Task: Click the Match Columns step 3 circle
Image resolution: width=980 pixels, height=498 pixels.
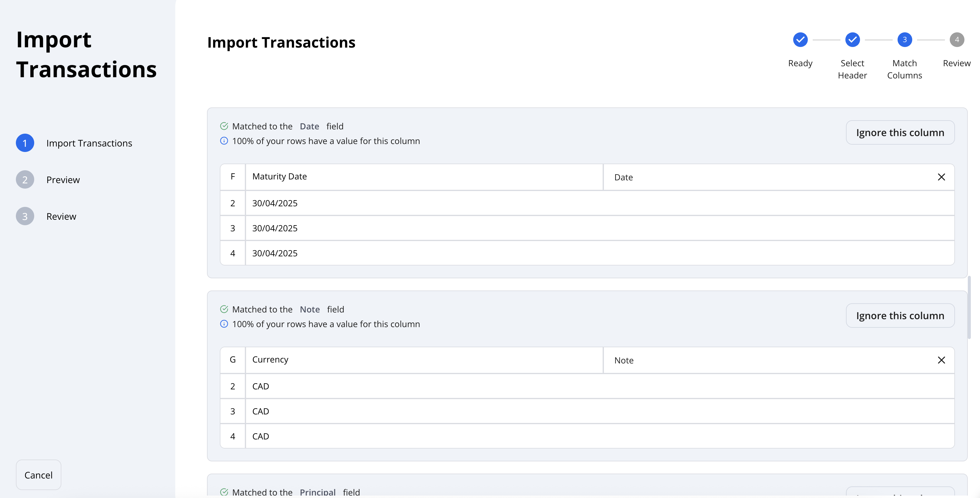Action: click(904, 40)
